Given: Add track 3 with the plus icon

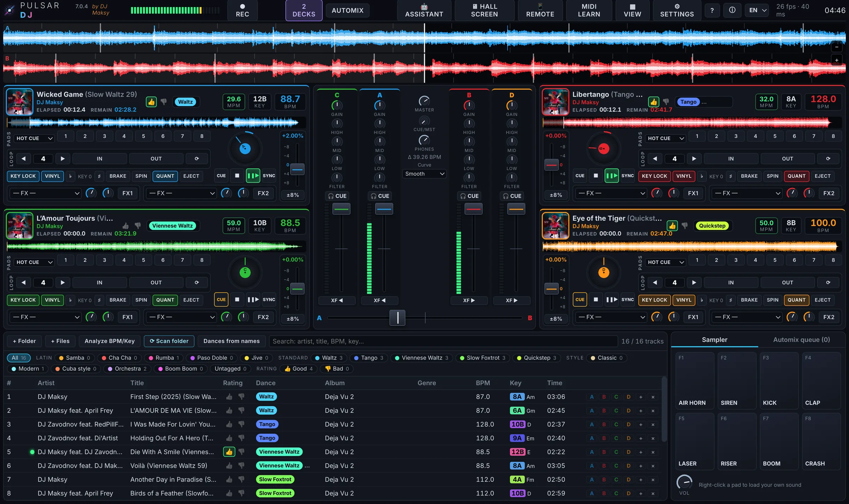Looking at the screenshot, I should pyautogui.click(x=641, y=424).
